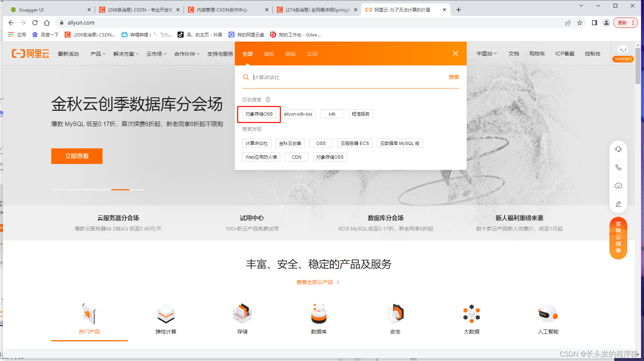
Task: Select history search 短信服务
Action: click(x=361, y=114)
